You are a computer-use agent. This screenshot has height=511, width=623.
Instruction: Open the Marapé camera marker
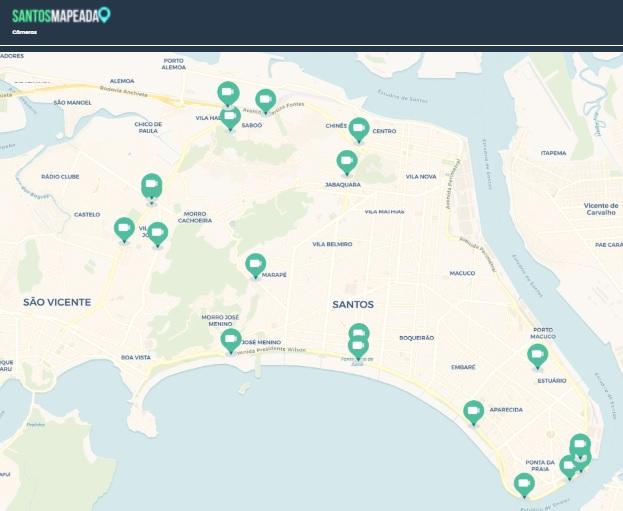coord(255,266)
